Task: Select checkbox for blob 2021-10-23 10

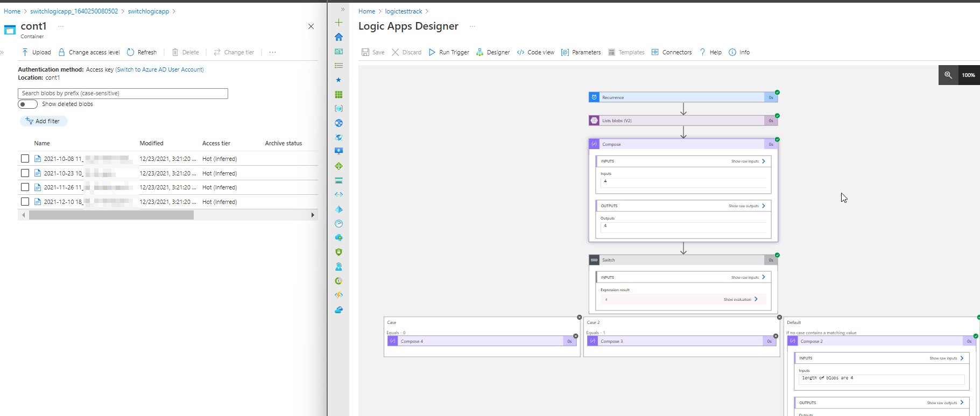Action: coord(25,173)
